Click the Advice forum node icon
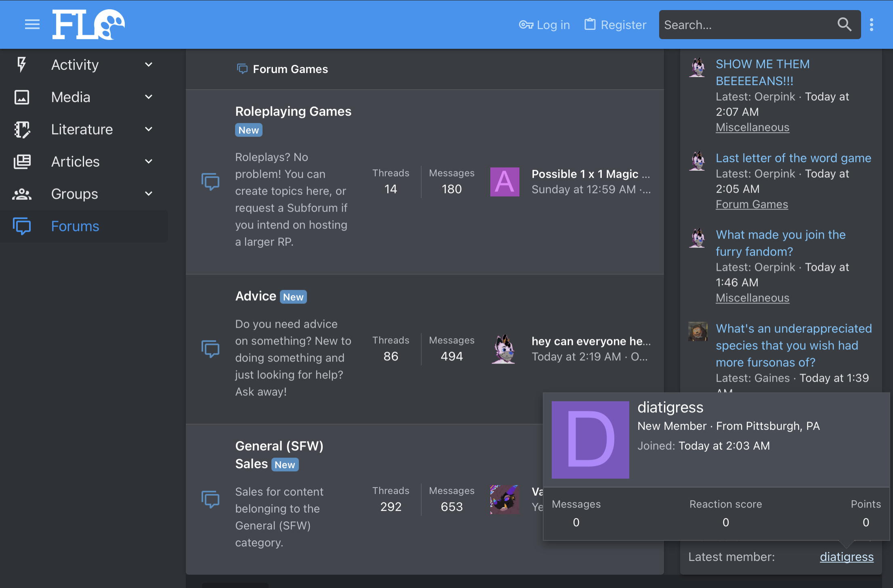Image resolution: width=893 pixels, height=588 pixels. pyautogui.click(x=210, y=349)
